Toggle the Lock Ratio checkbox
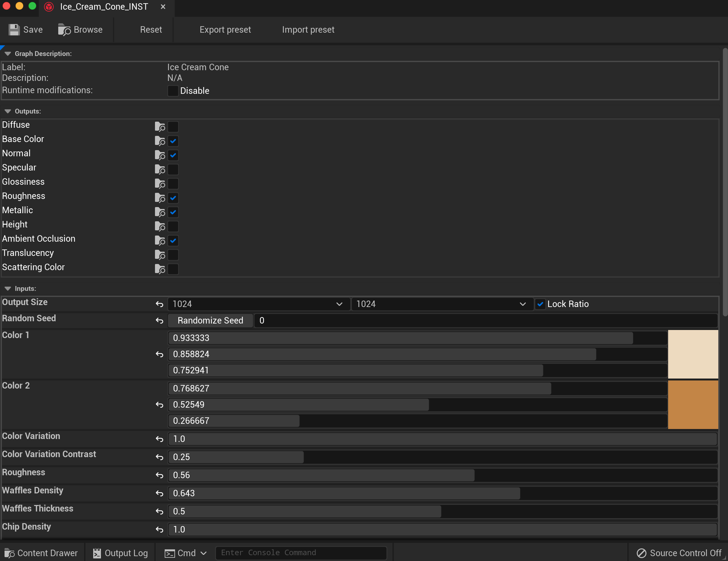This screenshot has width=728, height=561. [x=541, y=304]
